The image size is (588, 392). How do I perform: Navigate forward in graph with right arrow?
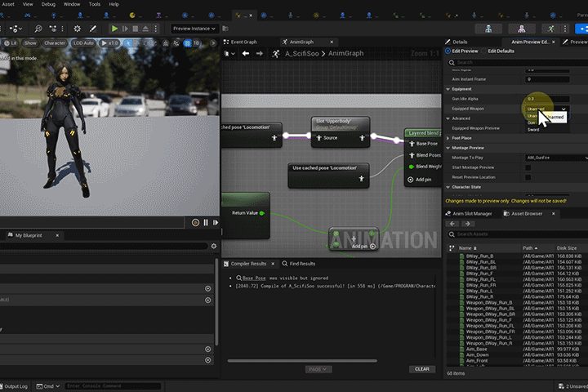coord(259,54)
